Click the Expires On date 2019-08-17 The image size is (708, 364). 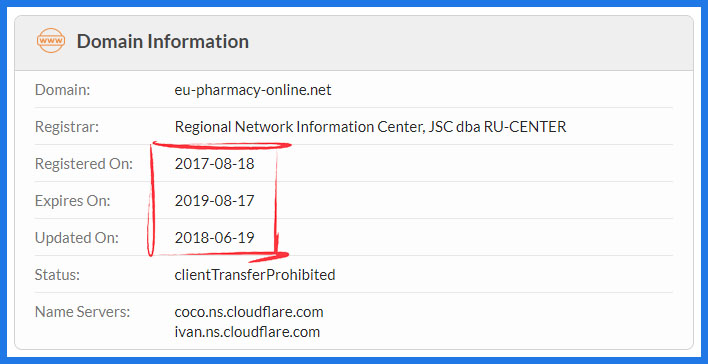(x=214, y=201)
